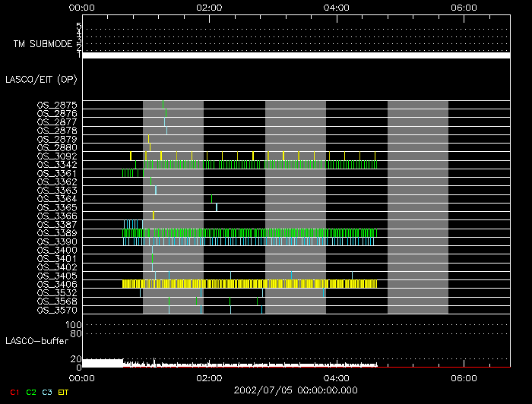532x404 pixels.
Task: Select the 06:00 label on top axis
Action: coord(464,8)
